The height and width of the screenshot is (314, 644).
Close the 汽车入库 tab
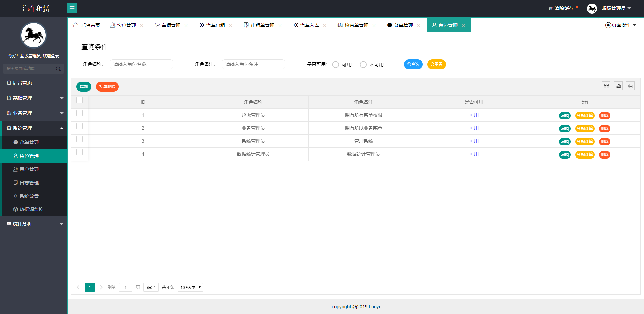pos(325,25)
